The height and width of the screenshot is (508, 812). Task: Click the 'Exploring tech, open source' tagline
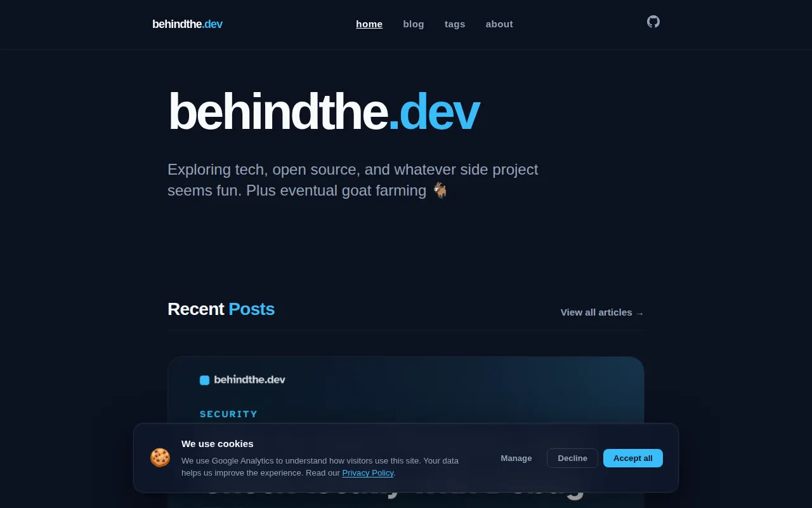coord(353,180)
